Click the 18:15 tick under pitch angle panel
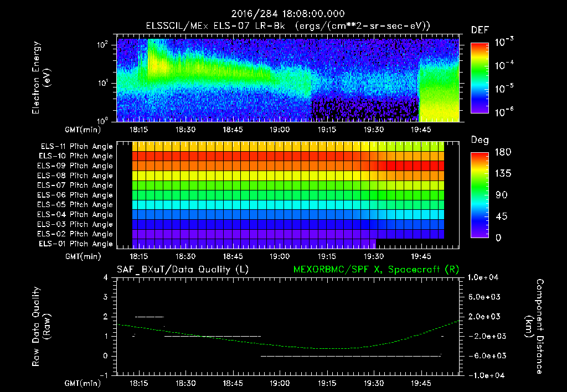The width and height of the screenshot is (567, 392). (x=138, y=256)
